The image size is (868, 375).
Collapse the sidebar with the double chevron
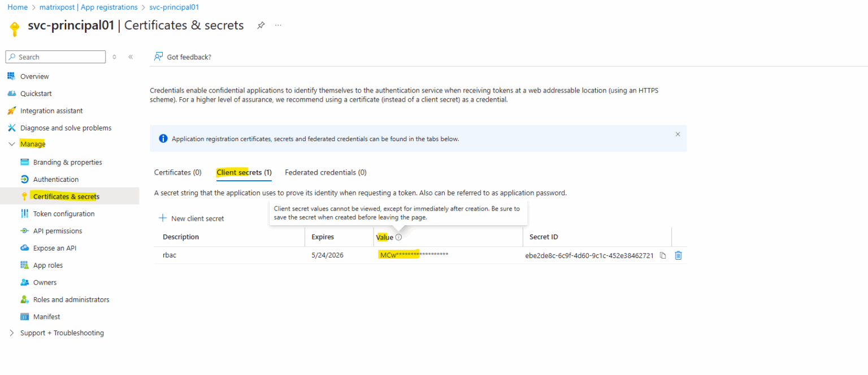coord(131,56)
